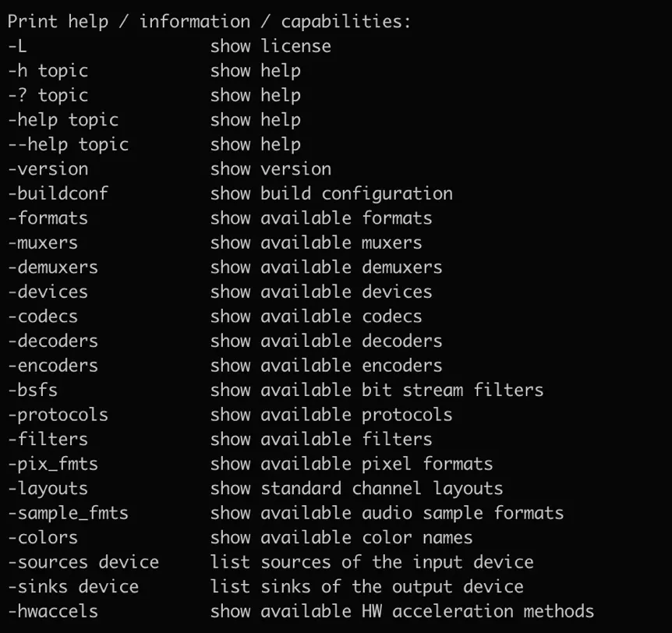Click on the -codecs flag
The height and width of the screenshot is (633, 672).
[43, 316]
